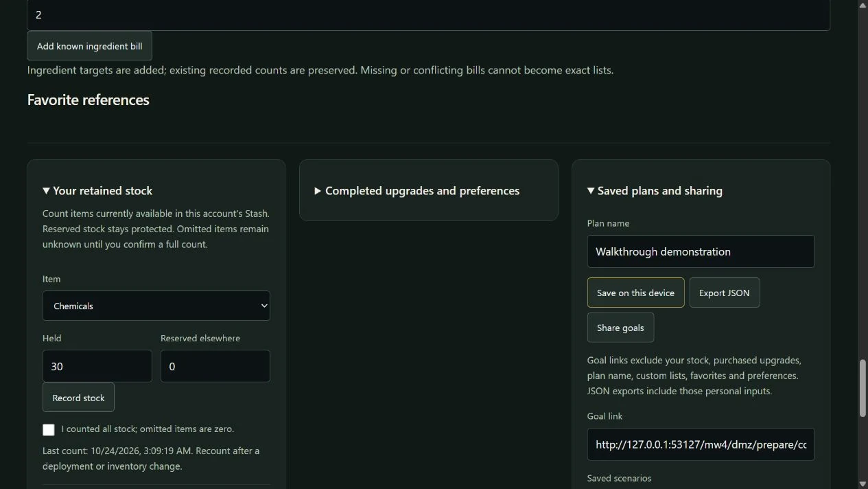Focus the Held quantity field
The height and width of the screenshot is (489, 868).
click(x=97, y=366)
